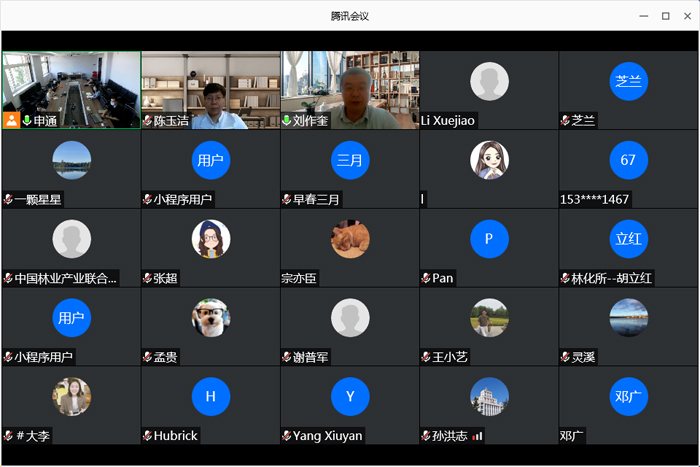The height and width of the screenshot is (467, 700).
Task: Click the muted mic icon beside 孙洪志
Action: coord(426,435)
